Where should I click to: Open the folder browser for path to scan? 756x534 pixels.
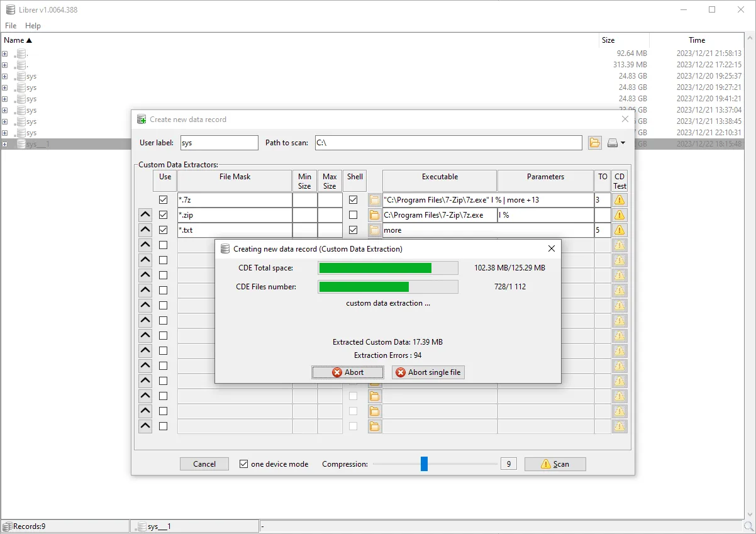tap(594, 143)
